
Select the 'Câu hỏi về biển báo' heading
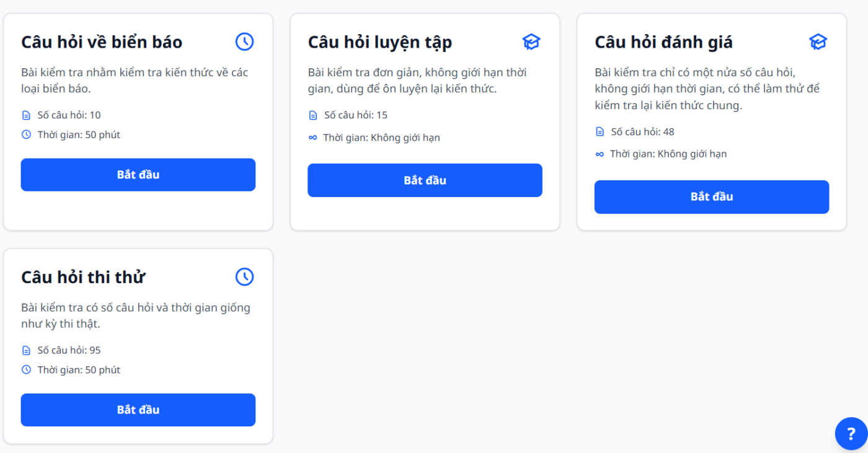[102, 42]
